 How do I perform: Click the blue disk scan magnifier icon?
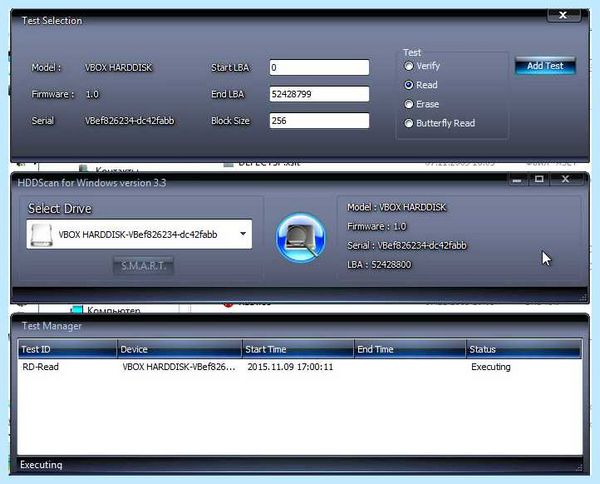[301, 238]
